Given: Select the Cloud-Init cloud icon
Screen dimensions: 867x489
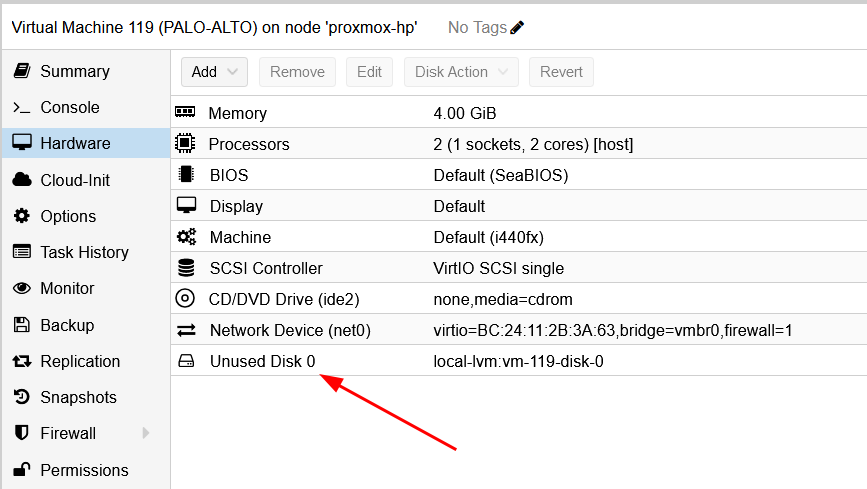Looking at the screenshot, I should [21, 180].
